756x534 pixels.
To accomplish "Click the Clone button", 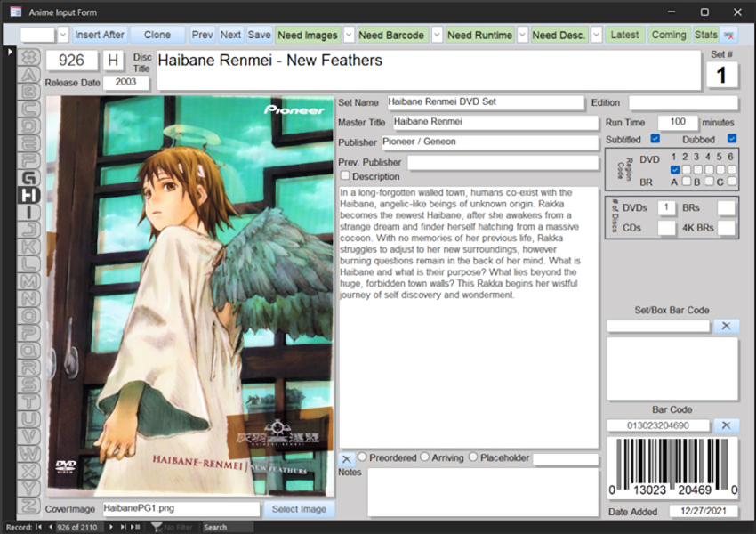I will click(157, 36).
